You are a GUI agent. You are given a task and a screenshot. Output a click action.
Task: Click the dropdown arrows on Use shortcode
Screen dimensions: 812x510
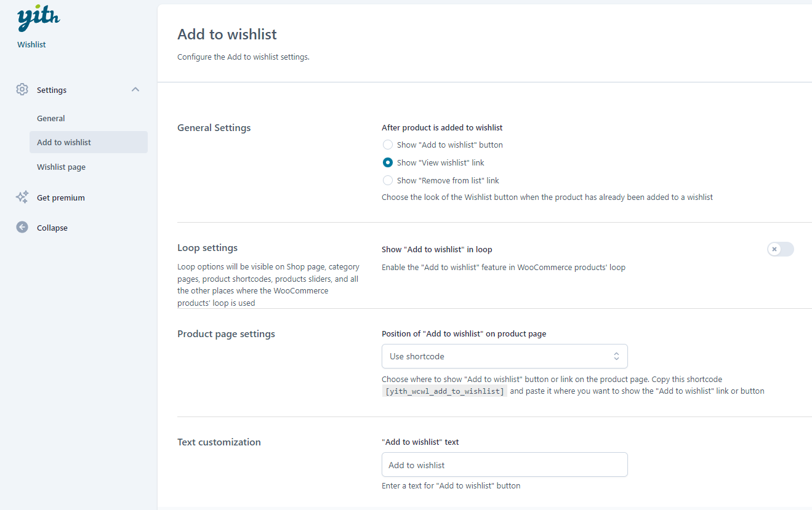tap(616, 356)
